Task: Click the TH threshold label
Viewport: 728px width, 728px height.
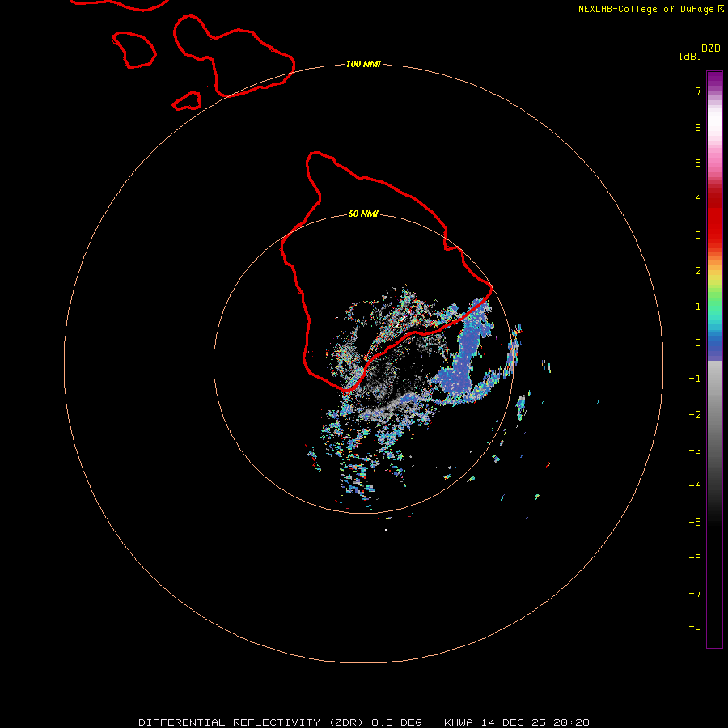Action: point(695,630)
